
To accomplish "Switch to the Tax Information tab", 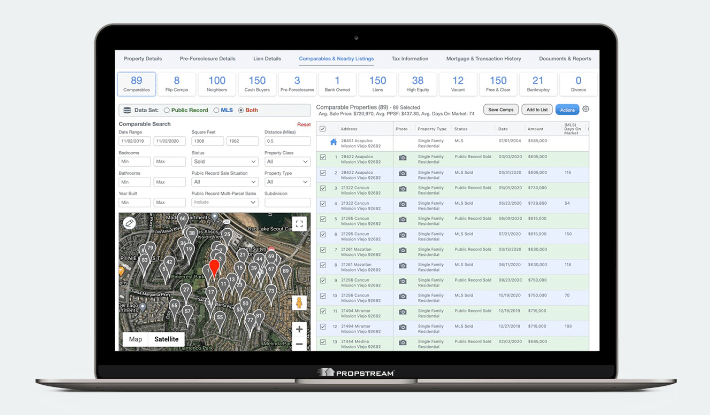I will tap(411, 58).
